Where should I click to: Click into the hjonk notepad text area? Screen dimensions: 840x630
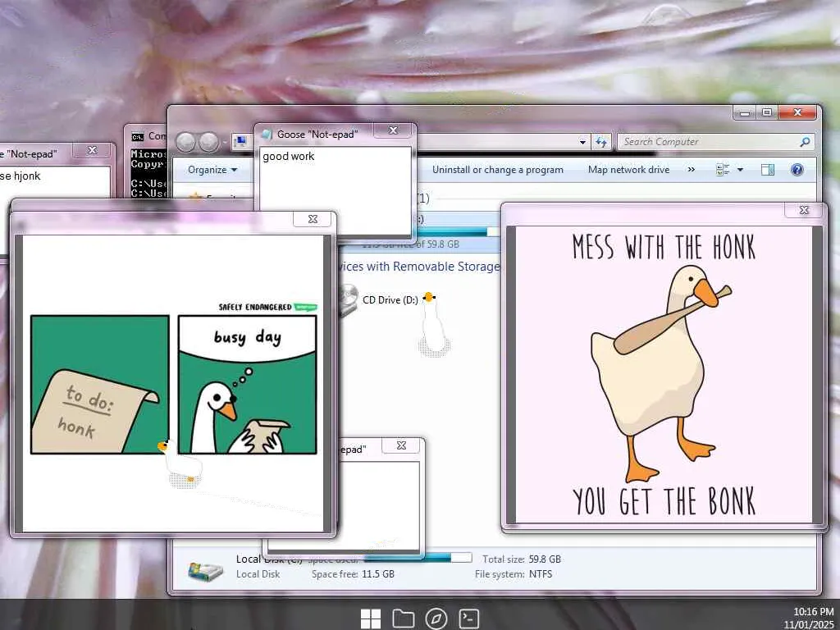[55, 182]
